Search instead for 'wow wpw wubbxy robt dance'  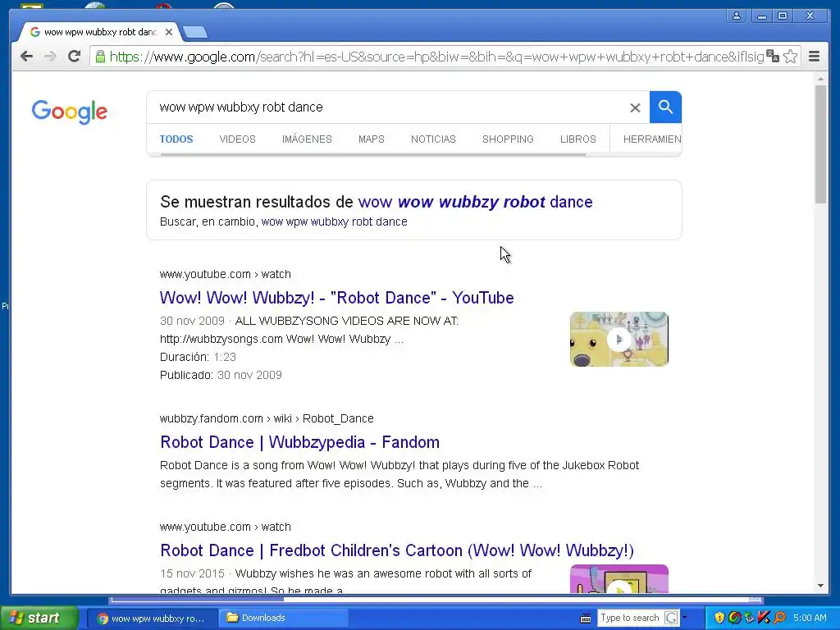click(x=335, y=221)
